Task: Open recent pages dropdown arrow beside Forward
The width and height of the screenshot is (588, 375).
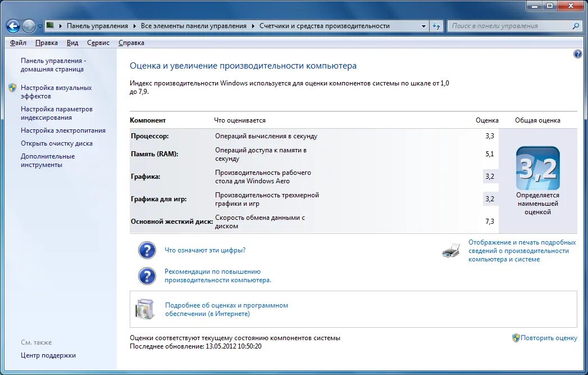Action: (x=40, y=26)
